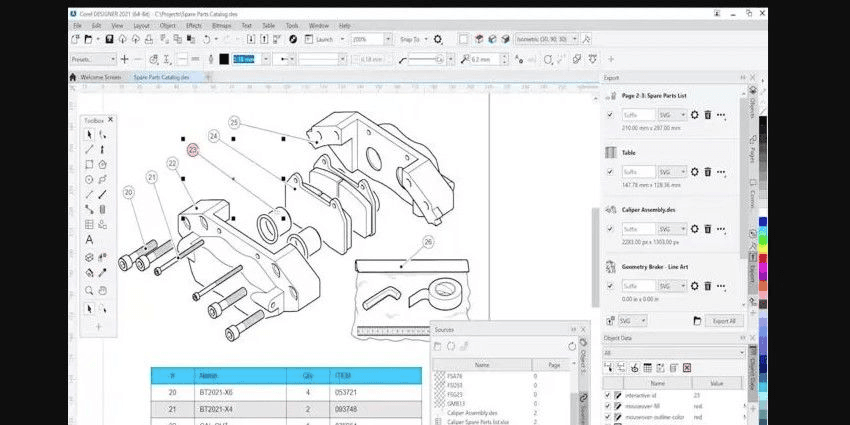
Task: Select the Zoom magnifier tool in the Toolbox
Action: pyautogui.click(x=89, y=291)
